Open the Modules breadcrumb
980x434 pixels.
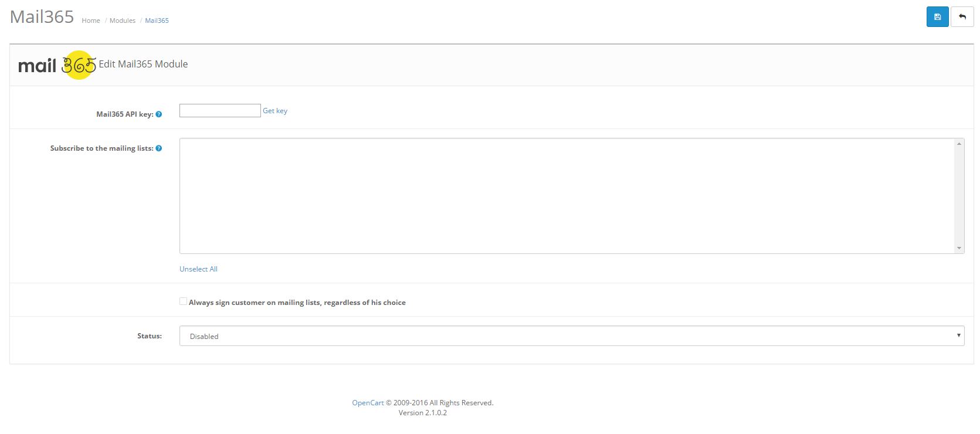coord(123,21)
